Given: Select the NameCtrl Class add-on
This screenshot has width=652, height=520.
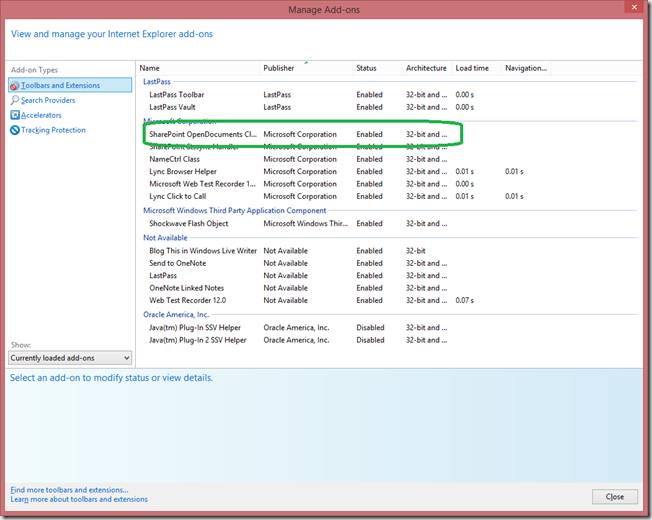Looking at the screenshot, I should pyautogui.click(x=174, y=159).
